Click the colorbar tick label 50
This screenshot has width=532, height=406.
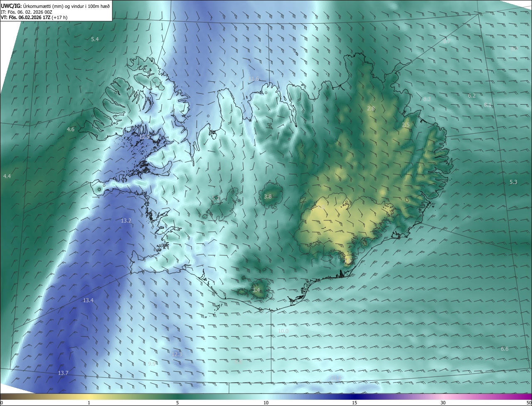529,403
